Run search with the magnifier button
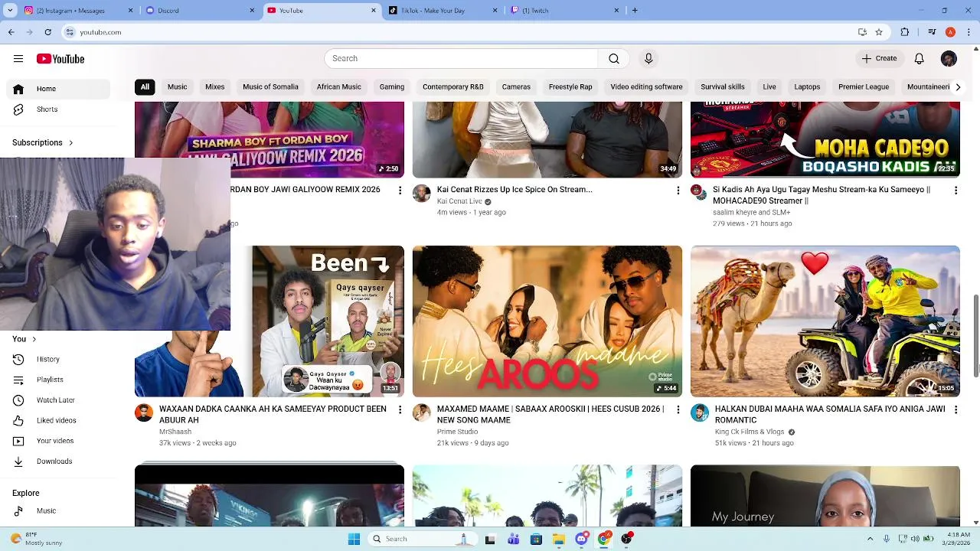 click(x=614, y=59)
